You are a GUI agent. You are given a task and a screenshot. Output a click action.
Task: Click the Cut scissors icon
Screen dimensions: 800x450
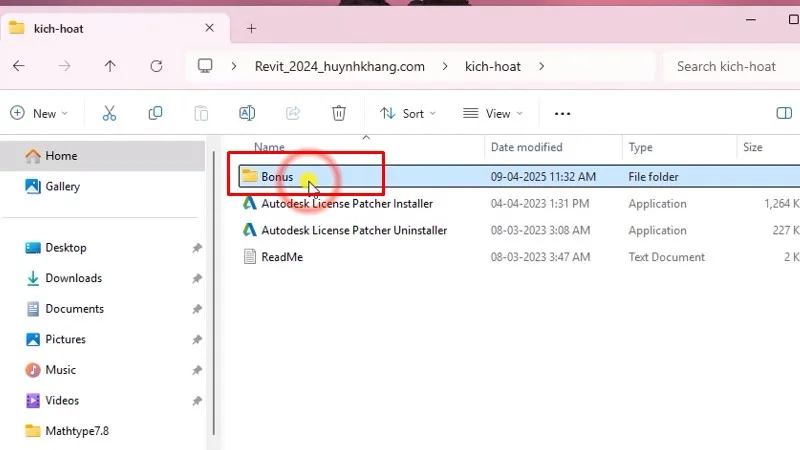click(x=109, y=113)
